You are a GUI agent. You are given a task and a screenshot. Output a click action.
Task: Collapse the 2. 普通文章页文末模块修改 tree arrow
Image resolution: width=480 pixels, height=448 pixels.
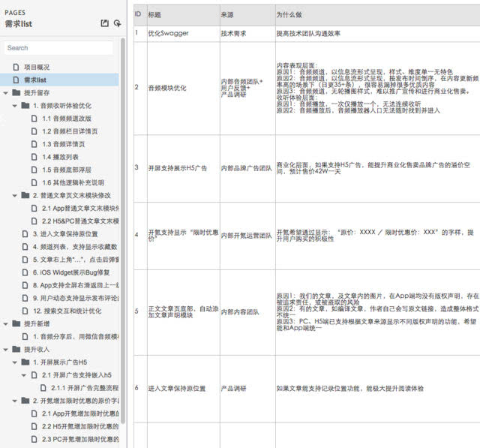(x=15, y=195)
